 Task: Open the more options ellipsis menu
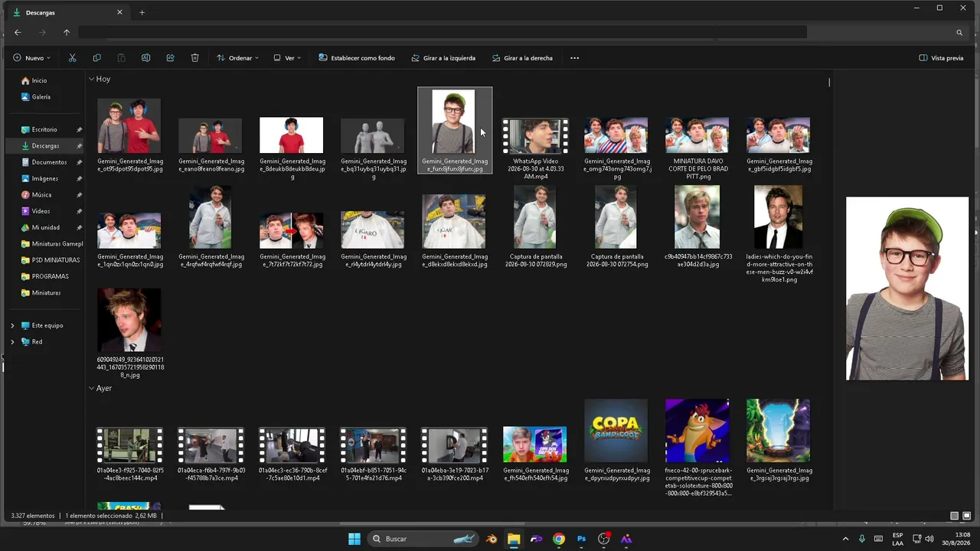tap(574, 57)
